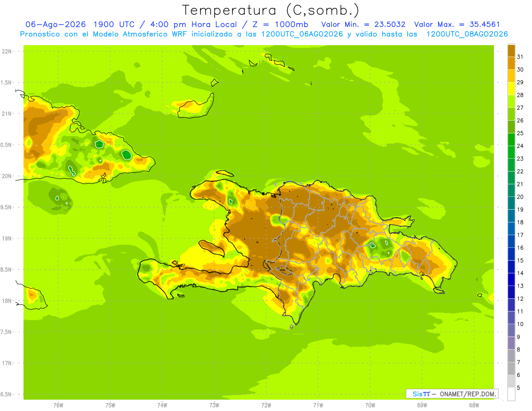Click the legend value "15"

pos(520,261)
